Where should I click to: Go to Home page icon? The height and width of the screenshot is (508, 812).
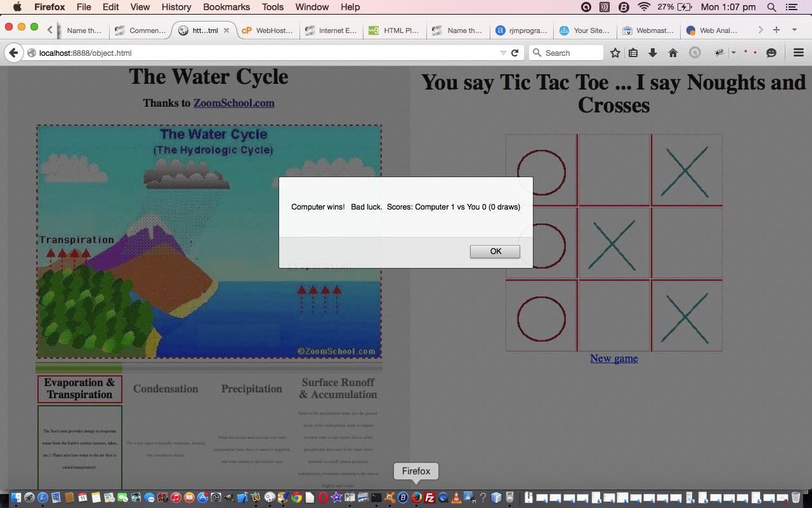coord(673,53)
